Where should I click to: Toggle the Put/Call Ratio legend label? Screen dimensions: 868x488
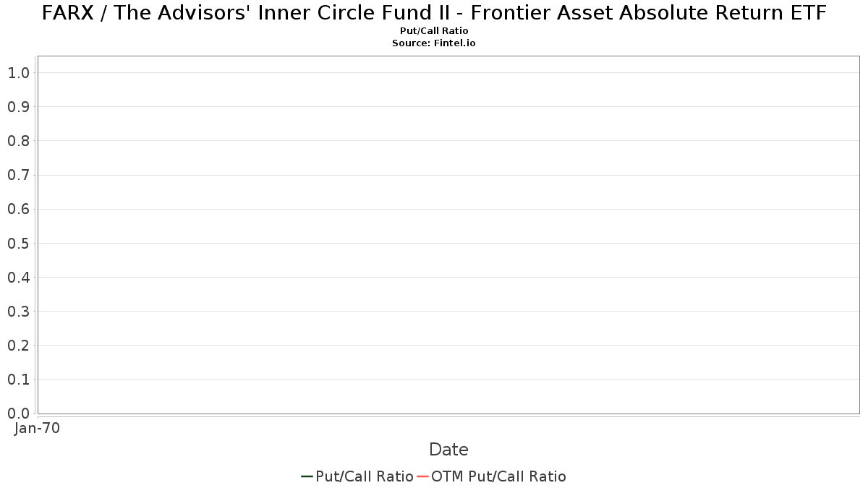[365, 476]
